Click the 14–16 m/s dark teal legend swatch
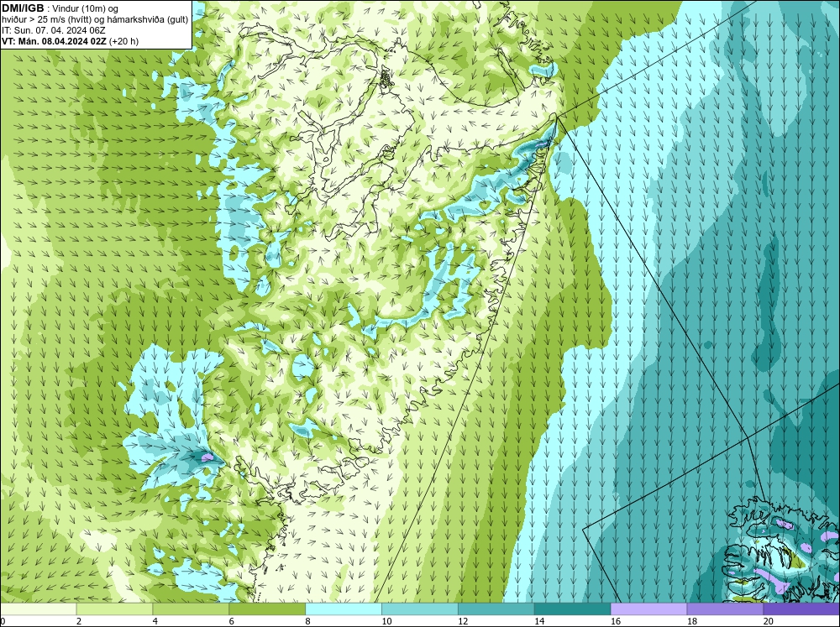 572,609
